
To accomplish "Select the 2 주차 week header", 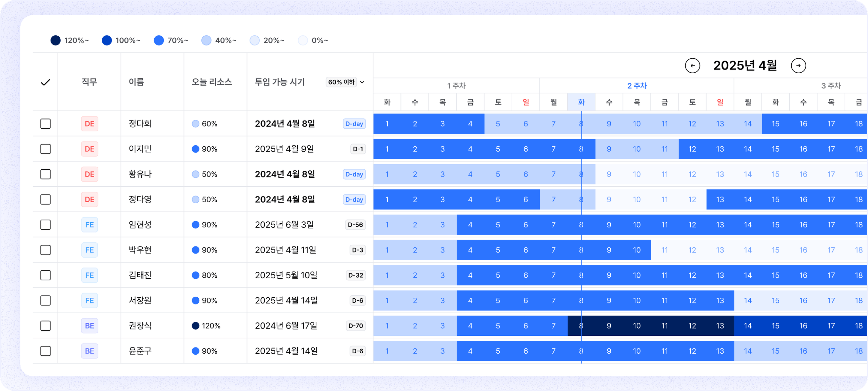I will pyautogui.click(x=637, y=86).
